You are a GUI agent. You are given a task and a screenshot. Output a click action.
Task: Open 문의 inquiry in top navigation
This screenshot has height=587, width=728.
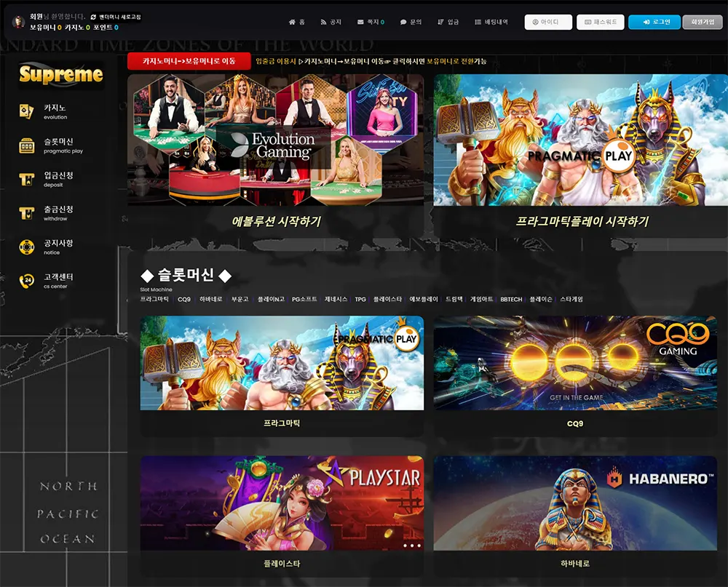pyautogui.click(x=411, y=22)
